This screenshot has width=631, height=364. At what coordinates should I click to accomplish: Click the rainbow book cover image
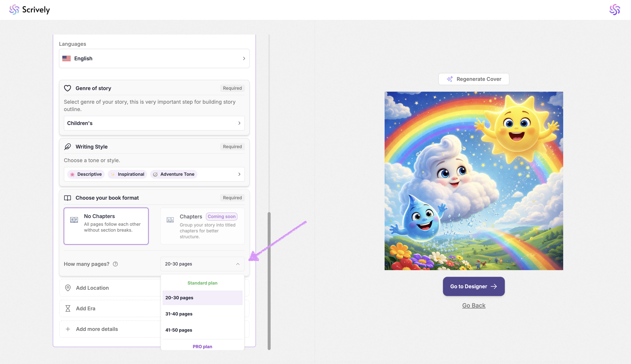tap(474, 181)
